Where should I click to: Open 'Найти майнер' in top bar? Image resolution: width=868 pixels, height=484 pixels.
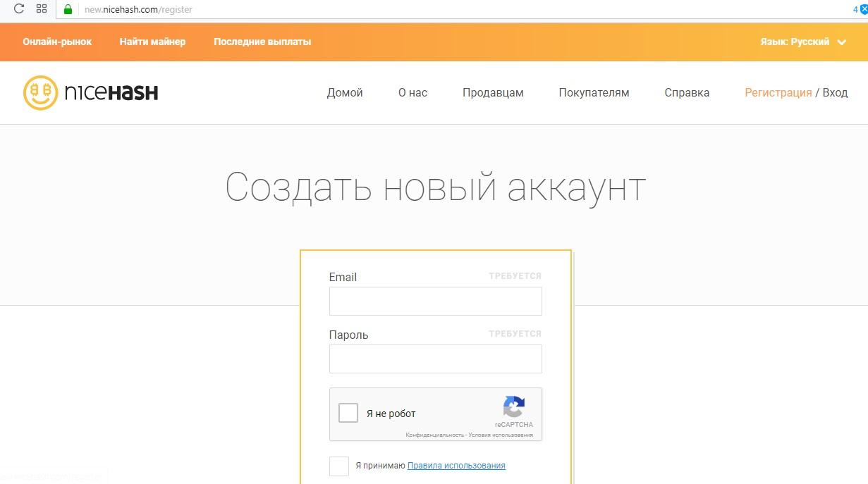(152, 42)
